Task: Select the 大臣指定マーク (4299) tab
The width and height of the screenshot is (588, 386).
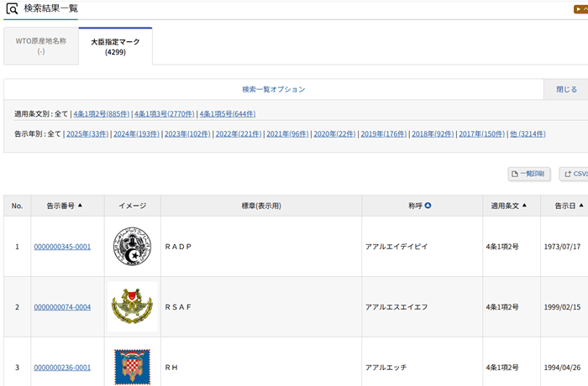Action: pos(115,46)
